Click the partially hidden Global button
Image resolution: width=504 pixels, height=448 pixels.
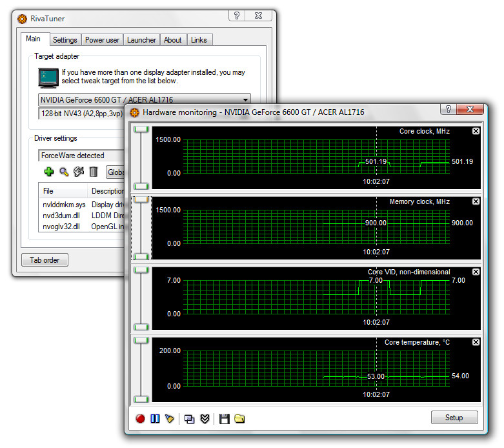pos(115,172)
